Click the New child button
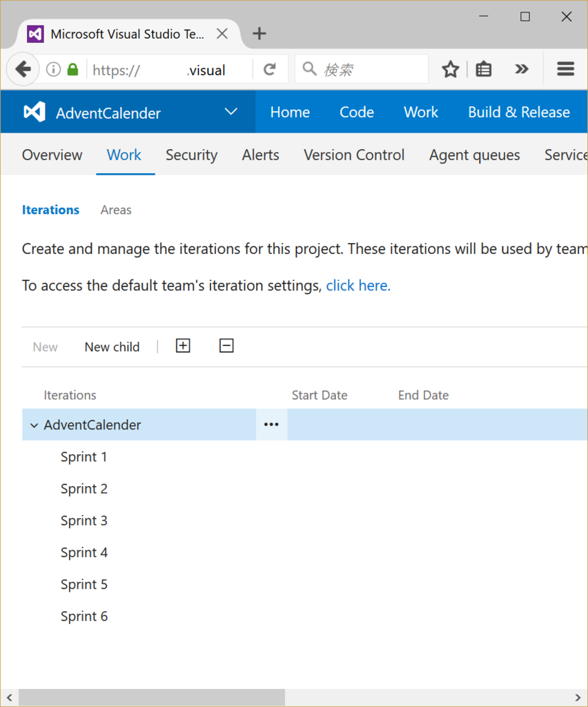 [x=112, y=347]
